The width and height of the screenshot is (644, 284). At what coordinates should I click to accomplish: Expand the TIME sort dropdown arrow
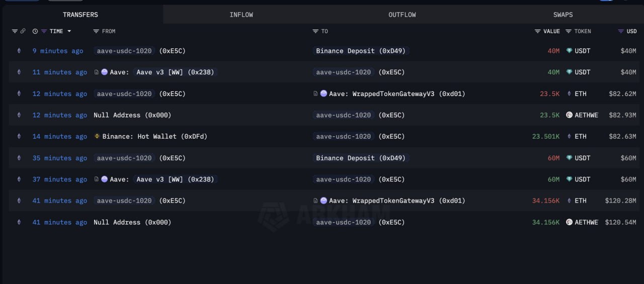69,31
